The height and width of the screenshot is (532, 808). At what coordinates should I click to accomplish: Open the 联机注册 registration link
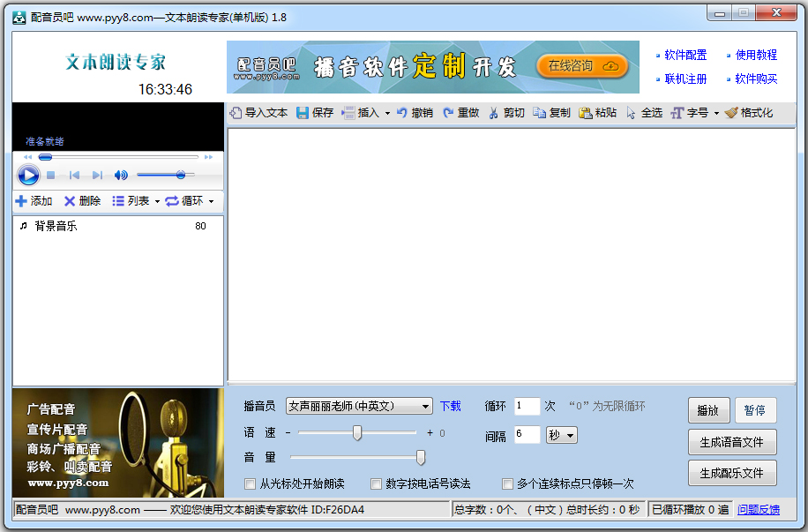click(685, 79)
